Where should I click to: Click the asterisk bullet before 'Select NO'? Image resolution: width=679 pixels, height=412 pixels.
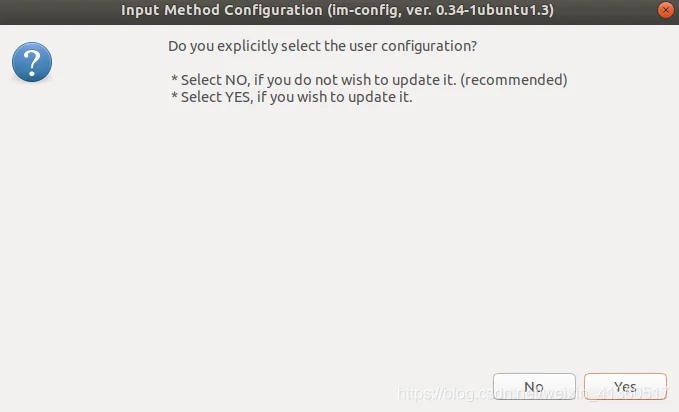click(175, 79)
